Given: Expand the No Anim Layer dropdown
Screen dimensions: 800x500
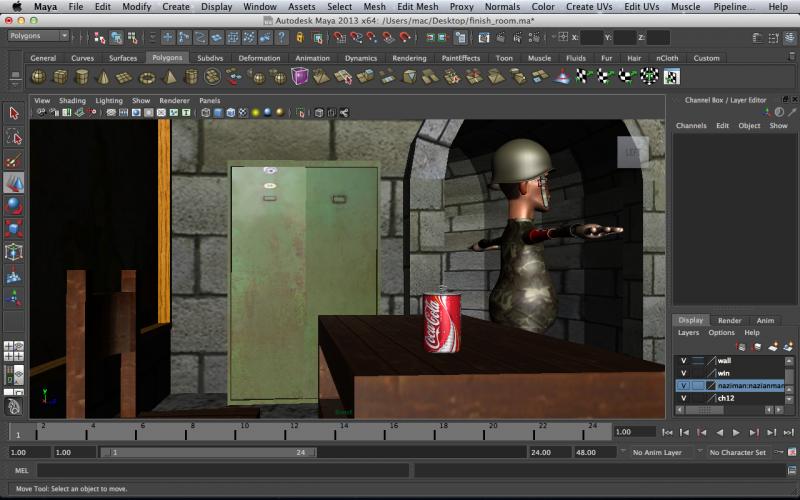Looking at the screenshot, I should click(656, 452).
